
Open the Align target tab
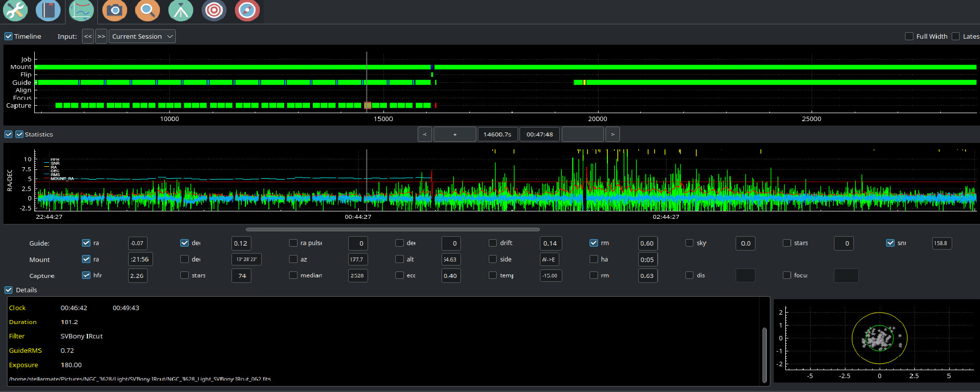(214, 10)
